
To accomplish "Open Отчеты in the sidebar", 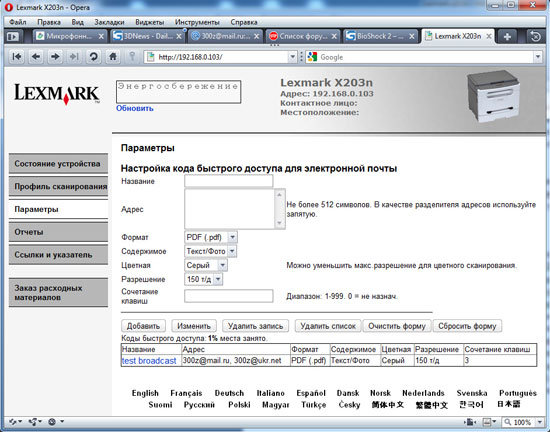I will point(58,232).
